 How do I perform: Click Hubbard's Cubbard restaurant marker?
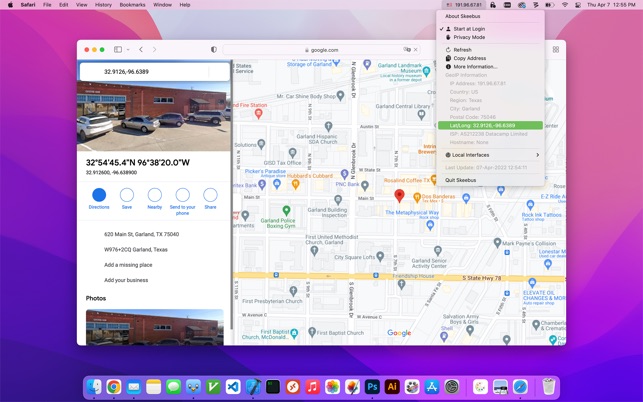[295, 184]
